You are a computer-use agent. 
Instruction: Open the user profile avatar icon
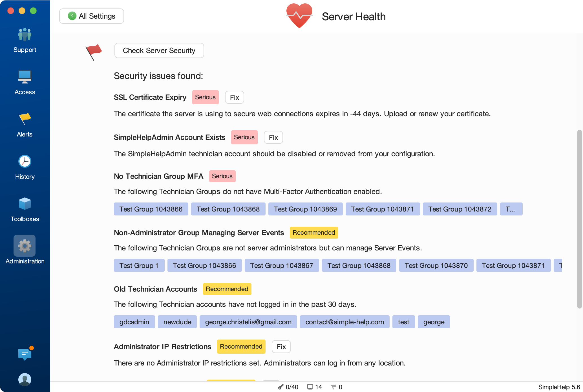coord(25,380)
